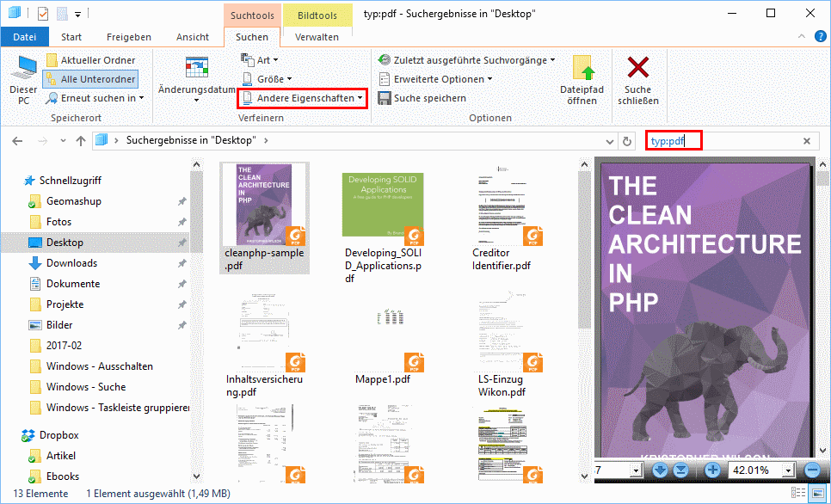The image size is (831, 504).
Task: Click the red X Suche schließen
Action: click(x=638, y=81)
